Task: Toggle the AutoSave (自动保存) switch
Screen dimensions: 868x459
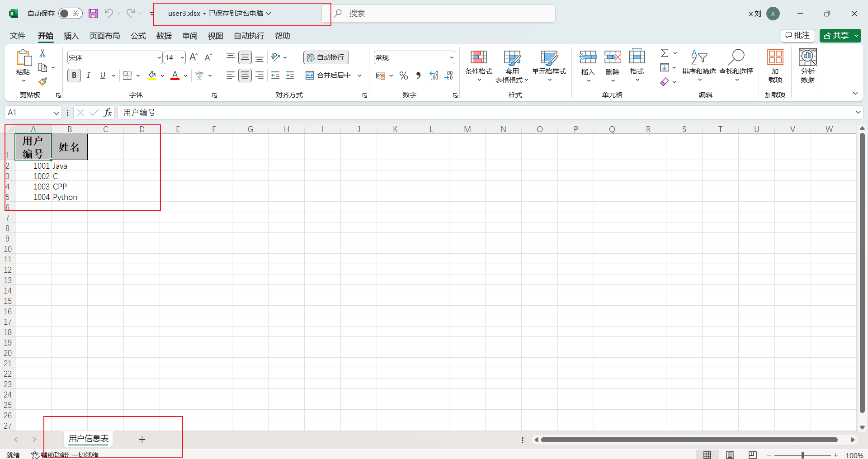Action: pos(70,14)
